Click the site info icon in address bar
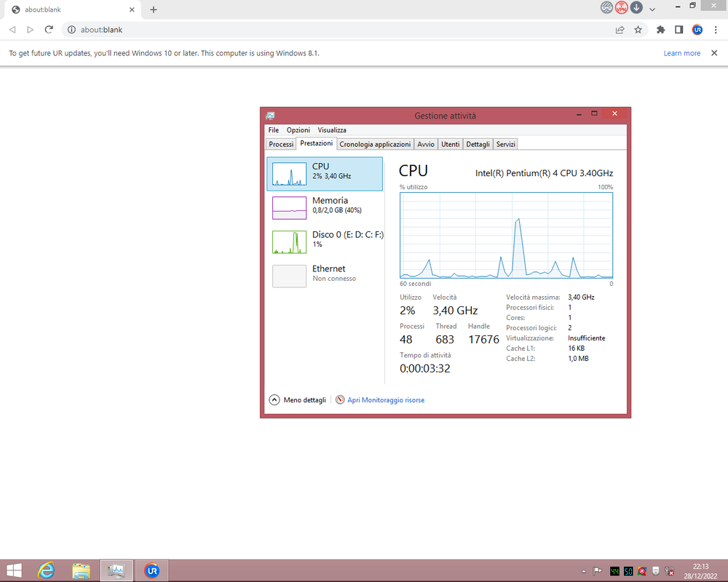The width and height of the screenshot is (728, 582). click(x=71, y=30)
